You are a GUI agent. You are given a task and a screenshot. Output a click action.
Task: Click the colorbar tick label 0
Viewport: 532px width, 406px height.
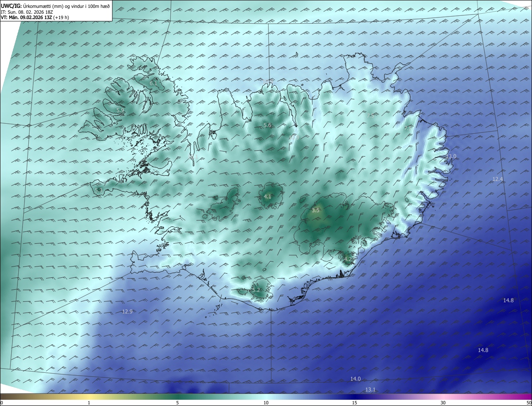pyautogui.click(x=2, y=403)
